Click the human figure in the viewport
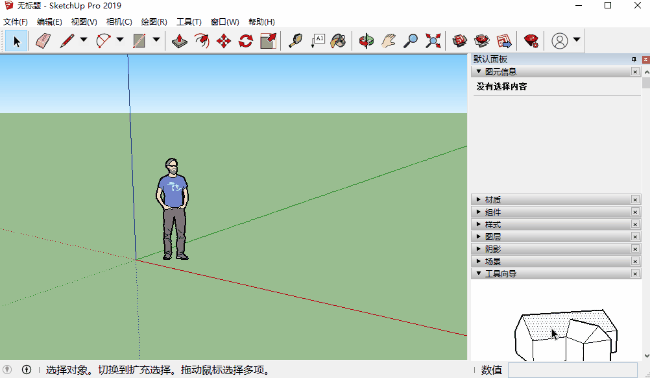This screenshot has width=650, height=378. 173,209
